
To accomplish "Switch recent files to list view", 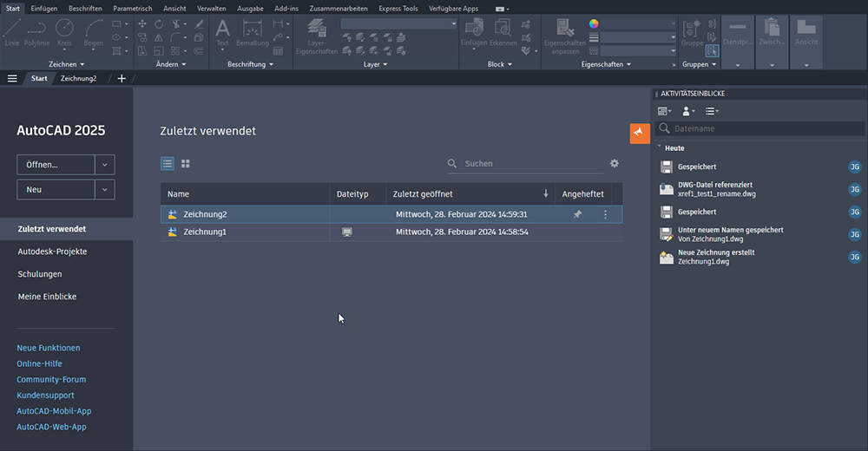I will (168, 164).
